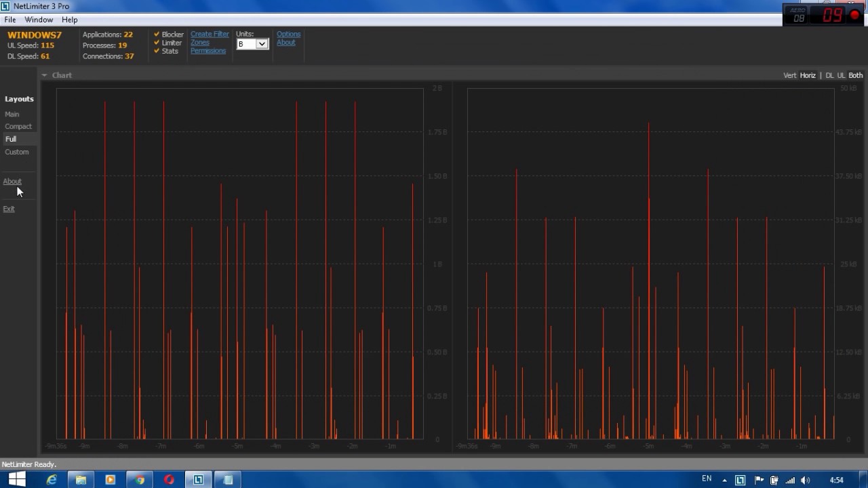Toggle the Blocker checkmark
The width and height of the screenshot is (868, 488).
coord(157,34)
